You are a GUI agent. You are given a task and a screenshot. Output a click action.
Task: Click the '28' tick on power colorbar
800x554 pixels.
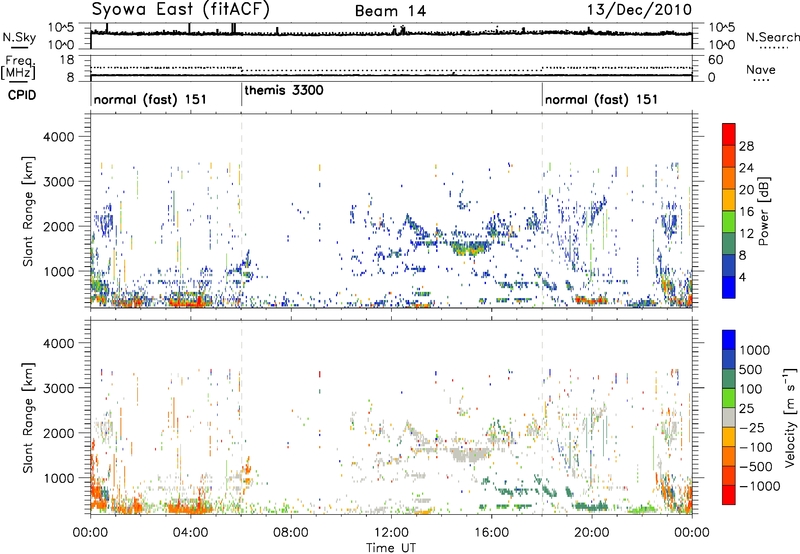pos(746,146)
